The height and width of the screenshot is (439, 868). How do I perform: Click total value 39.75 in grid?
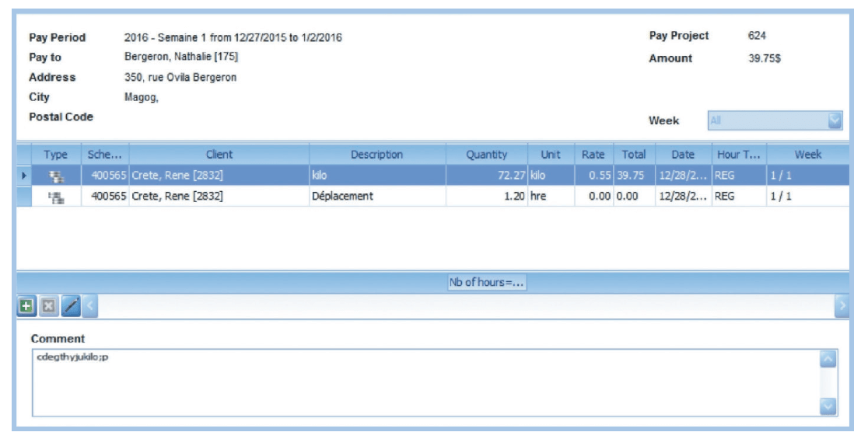[x=631, y=176]
